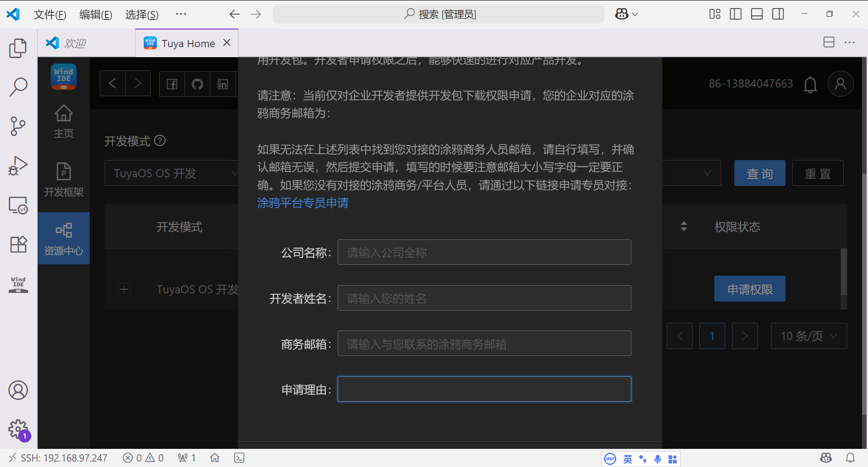The height and width of the screenshot is (467, 868).
Task: Open the Source Control view
Action: tap(18, 126)
